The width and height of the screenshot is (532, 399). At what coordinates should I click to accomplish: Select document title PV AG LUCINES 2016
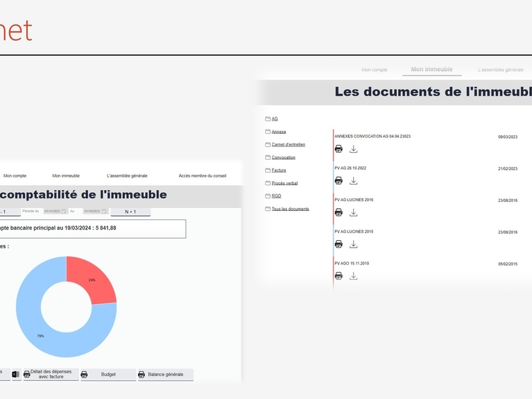click(354, 200)
